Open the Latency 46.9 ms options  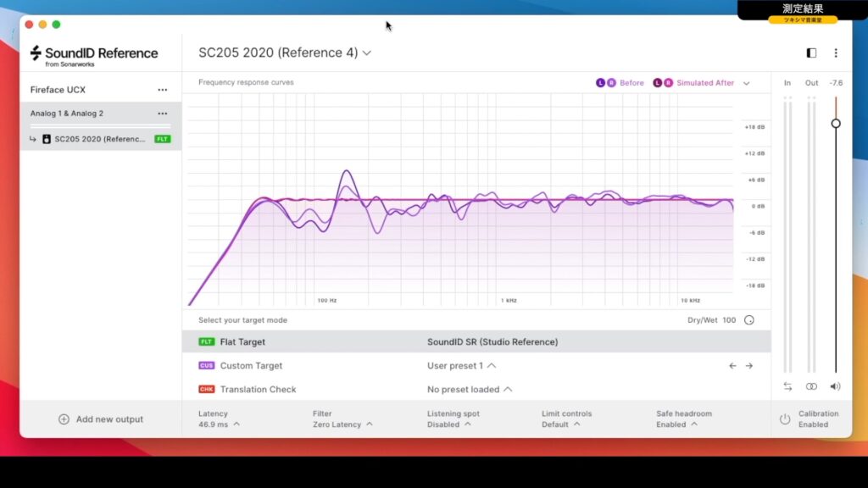pyautogui.click(x=220, y=419)
